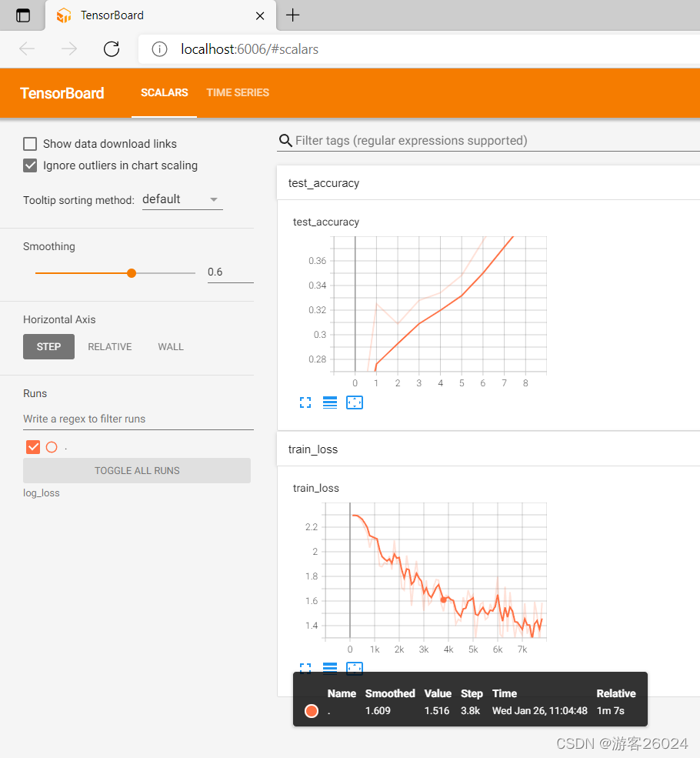This screenshot has height=758, width=700.
Task: Collapse the test_accuracy section header
Action: pyautogui.click(x=488, y=182)
